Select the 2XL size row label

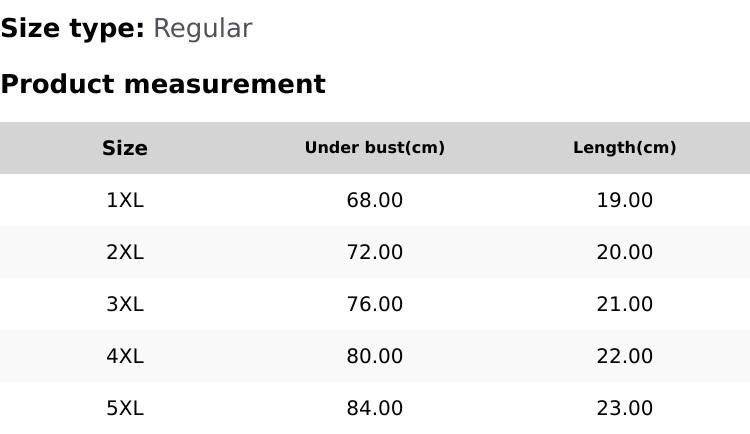(x=125, y=252)
